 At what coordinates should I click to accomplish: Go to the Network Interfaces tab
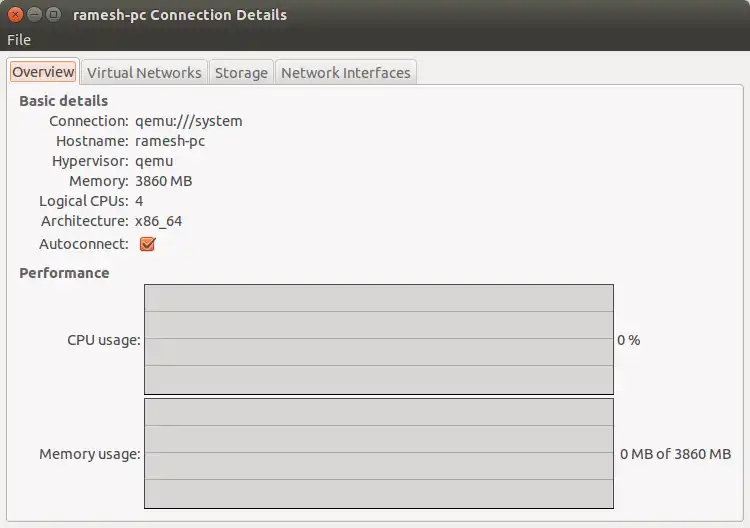345,73
